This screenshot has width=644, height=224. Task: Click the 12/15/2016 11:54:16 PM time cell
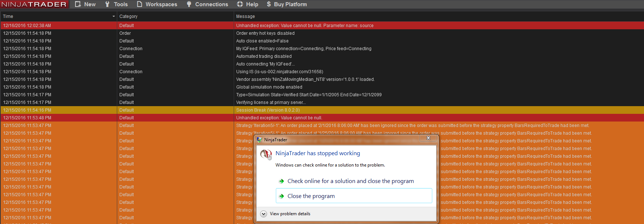pyautogui.click(x=27, y=110)
